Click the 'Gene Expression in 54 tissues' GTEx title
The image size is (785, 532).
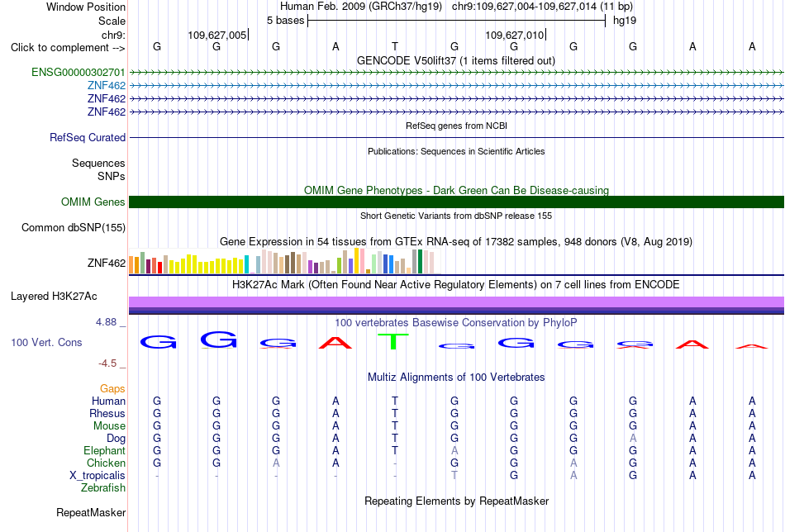[456, 242]
